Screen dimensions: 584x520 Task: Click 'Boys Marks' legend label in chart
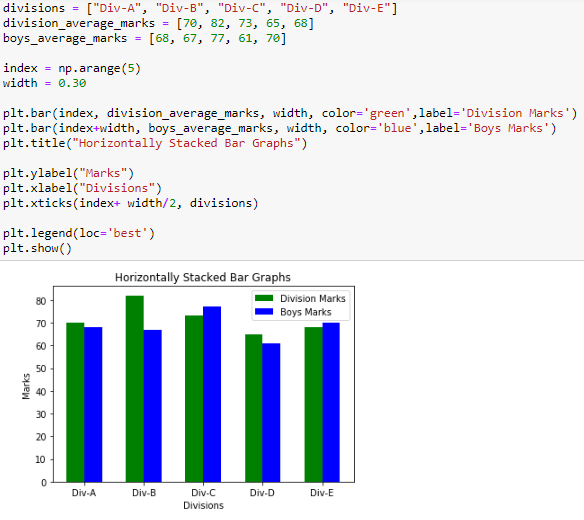point(306,312)
